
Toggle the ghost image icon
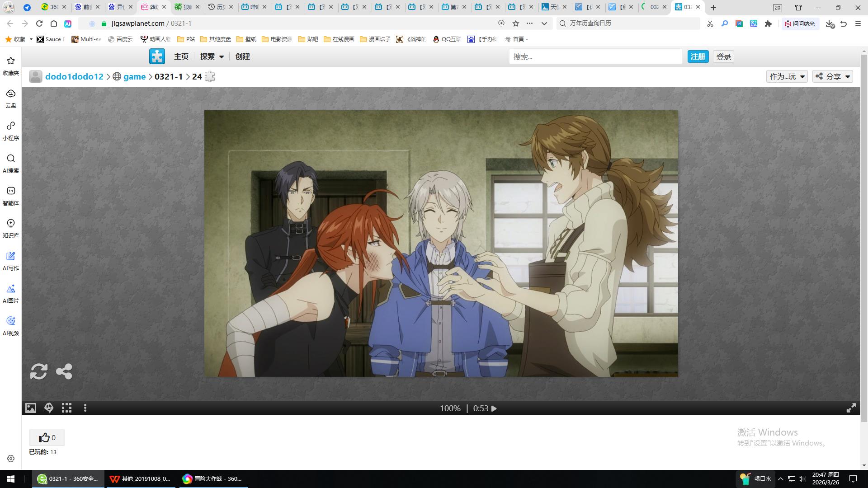tap(49, 408)
